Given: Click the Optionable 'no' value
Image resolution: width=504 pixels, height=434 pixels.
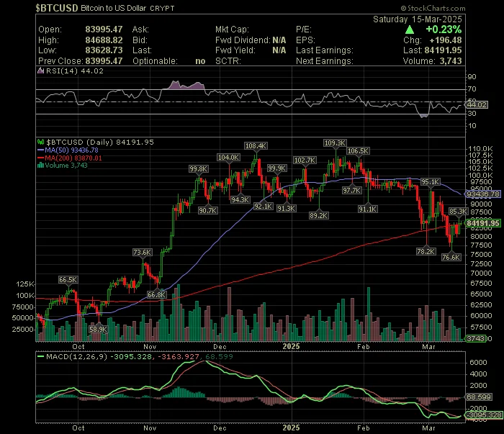Looking at the screenshot, I should [200, 61].
